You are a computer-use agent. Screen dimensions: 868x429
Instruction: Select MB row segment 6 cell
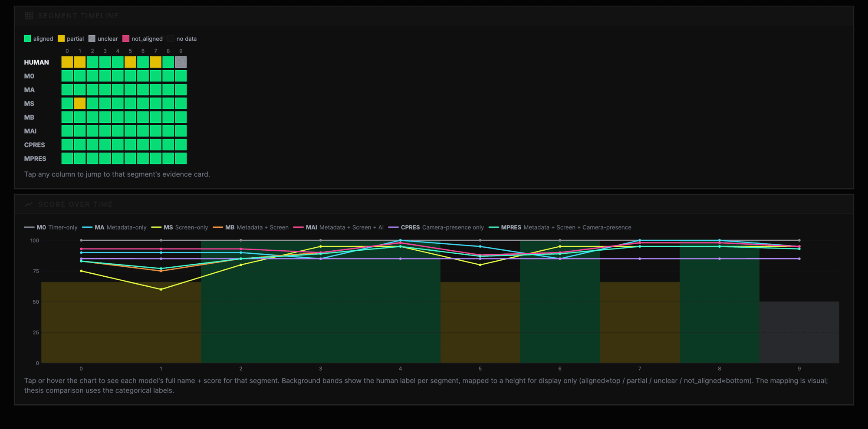tap(143, 117)
